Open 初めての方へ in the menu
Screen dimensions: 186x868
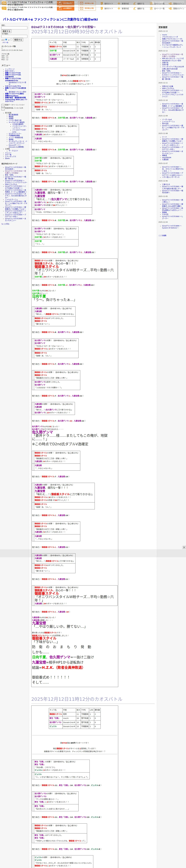click(10, 71)
